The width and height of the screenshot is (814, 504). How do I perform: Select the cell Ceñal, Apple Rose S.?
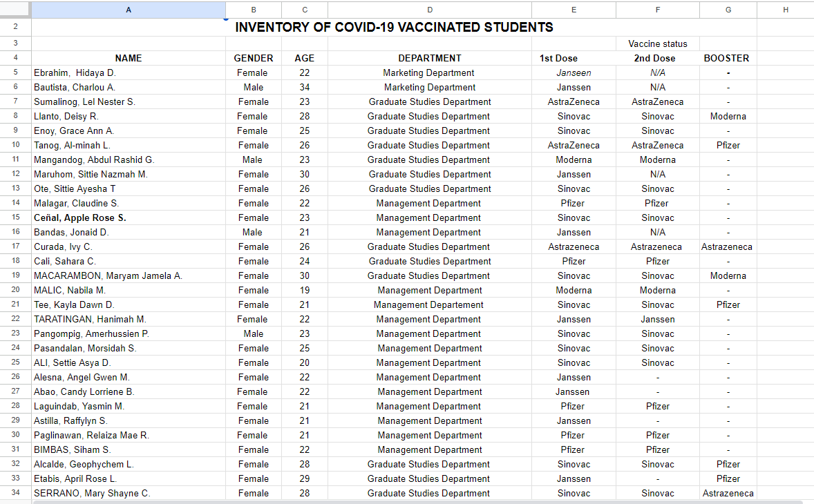point(80,217)
